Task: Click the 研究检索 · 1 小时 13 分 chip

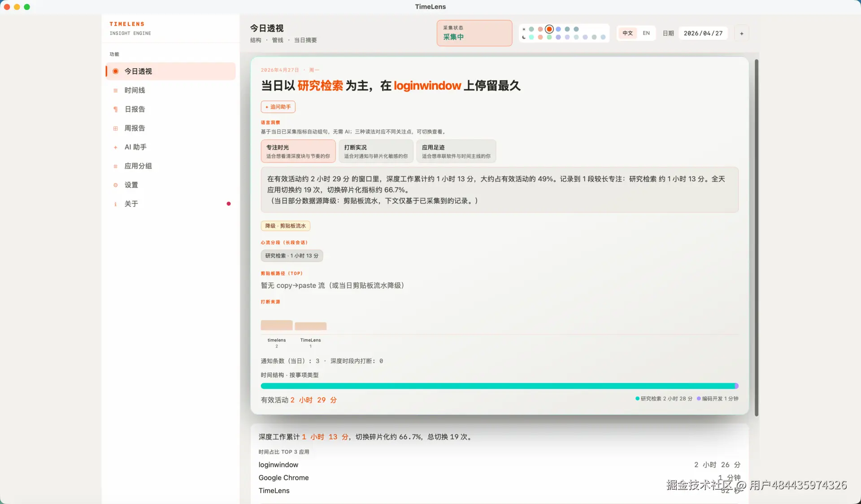Action: tap(292, 256)
